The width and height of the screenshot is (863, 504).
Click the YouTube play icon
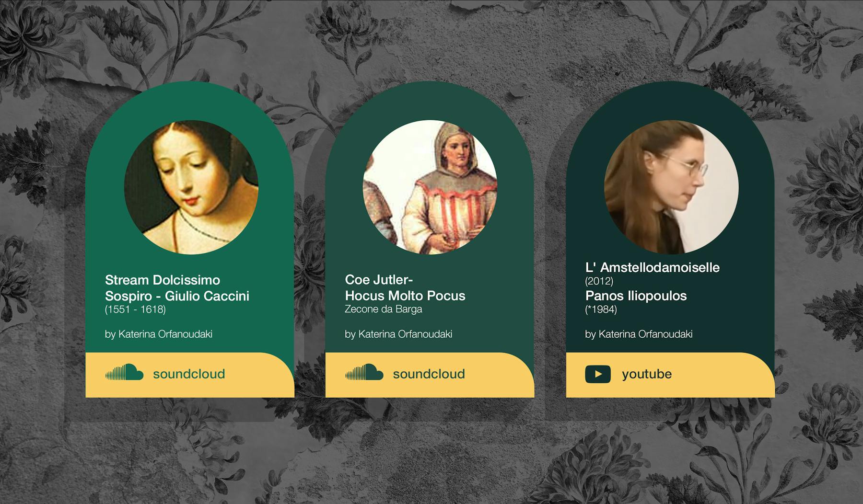tap(598, 374)
